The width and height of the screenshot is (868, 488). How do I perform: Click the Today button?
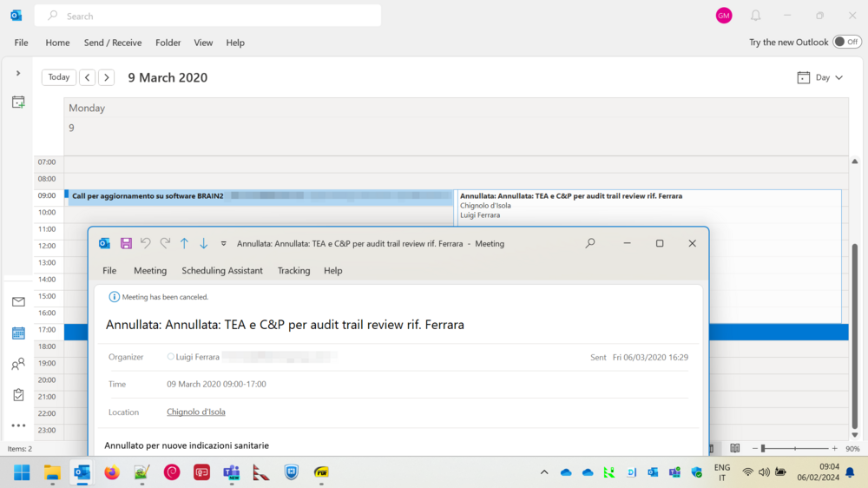[59, 77]
